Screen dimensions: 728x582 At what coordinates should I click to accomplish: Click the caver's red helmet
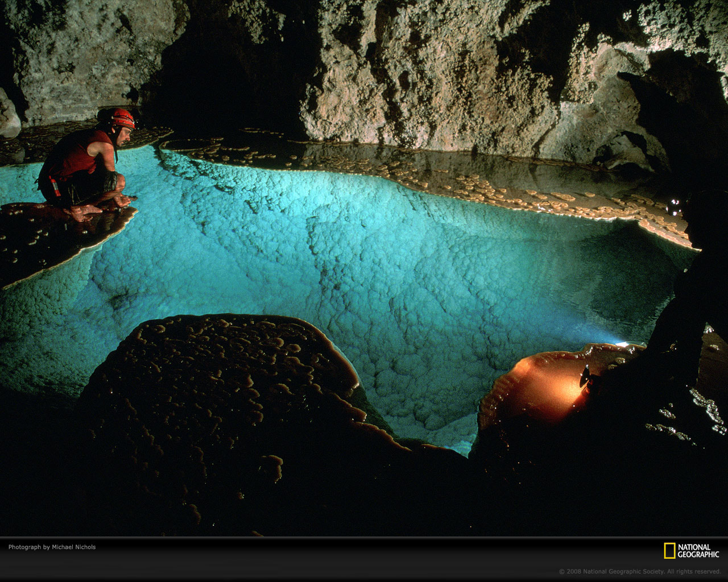tap(119, 118)
